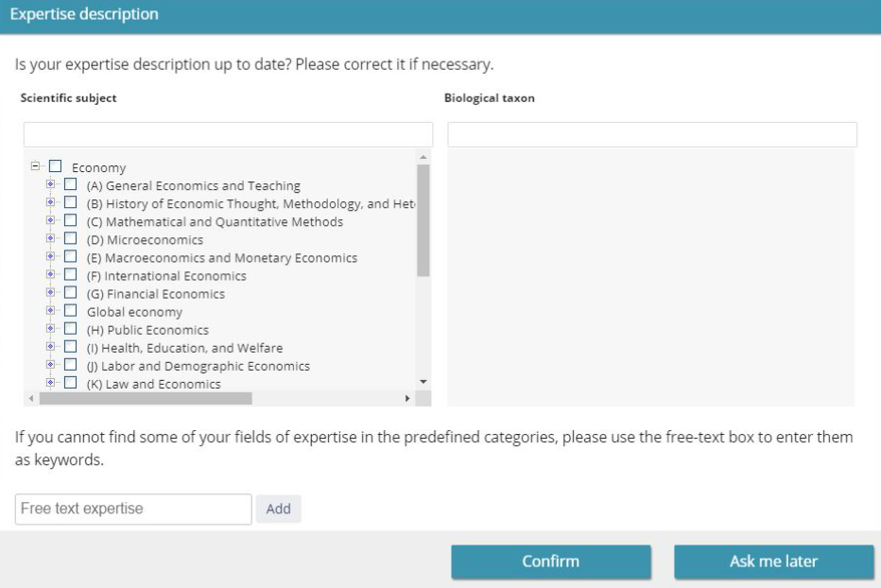The image size is (881, 588).
Task: Click the Biological taxon search field
Action: click(x=651, y=134)
